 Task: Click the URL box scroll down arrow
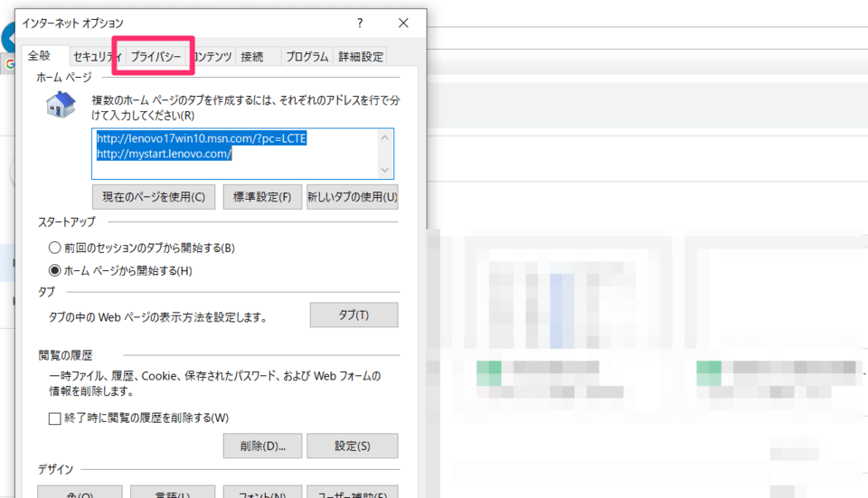click(385, 170)
